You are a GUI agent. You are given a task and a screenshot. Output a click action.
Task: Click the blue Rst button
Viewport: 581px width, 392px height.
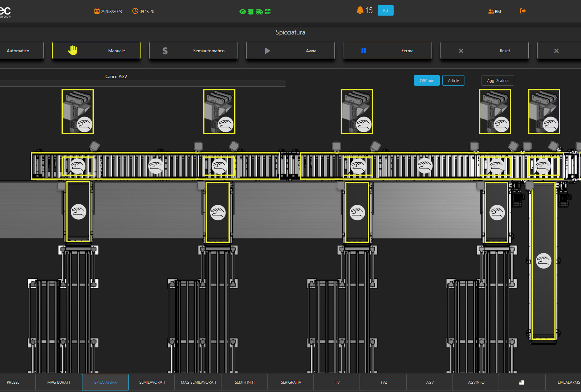(386, 11)
